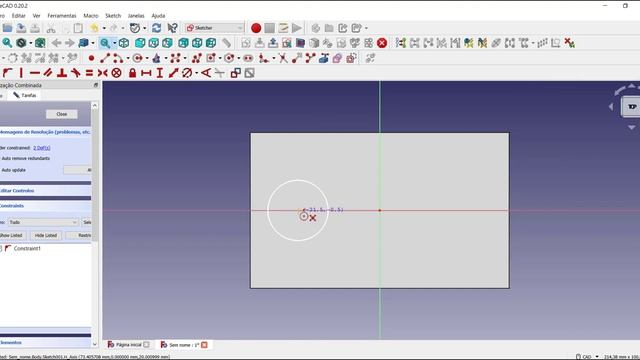Apply the Coincident constraint
Screen dimensions: 640x360
7,73
